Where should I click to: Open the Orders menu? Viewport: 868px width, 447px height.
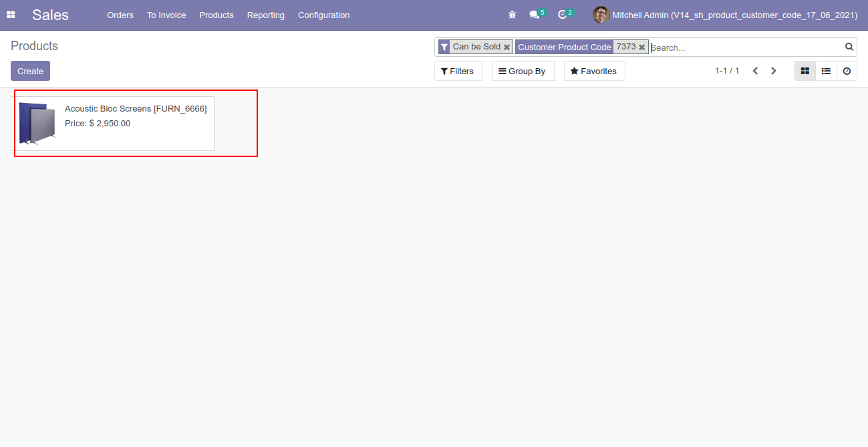point(120,15)
